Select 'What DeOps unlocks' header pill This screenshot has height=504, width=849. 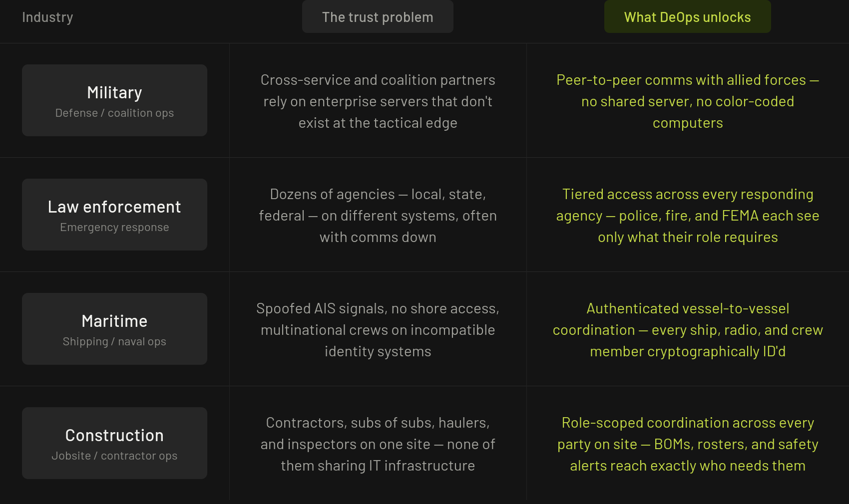click(x=687, y=17)
